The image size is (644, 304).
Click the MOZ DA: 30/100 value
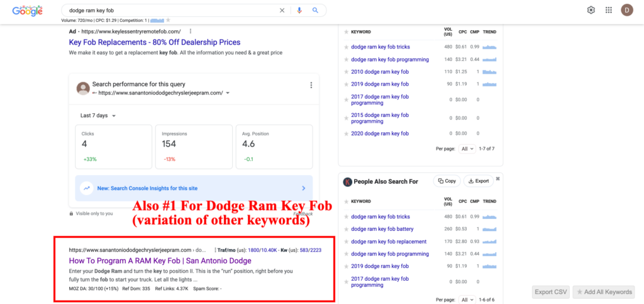(x=94, y=289)
